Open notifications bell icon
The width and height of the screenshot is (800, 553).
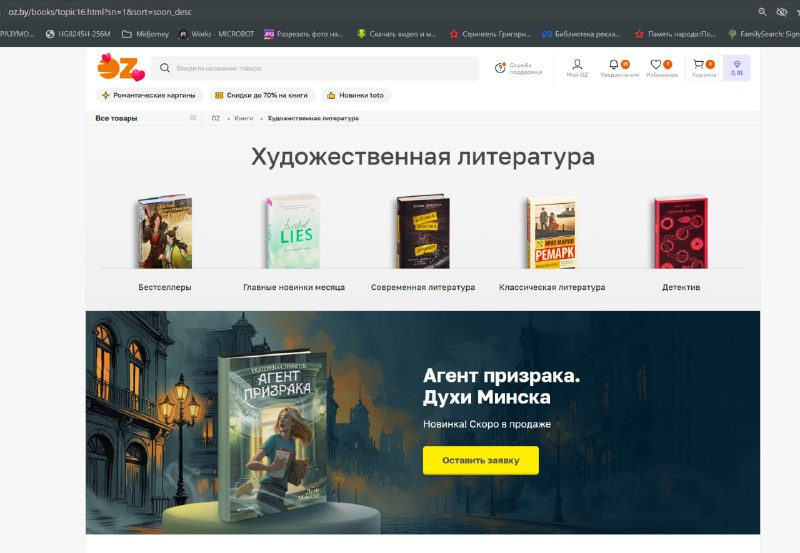coord(614,64)
